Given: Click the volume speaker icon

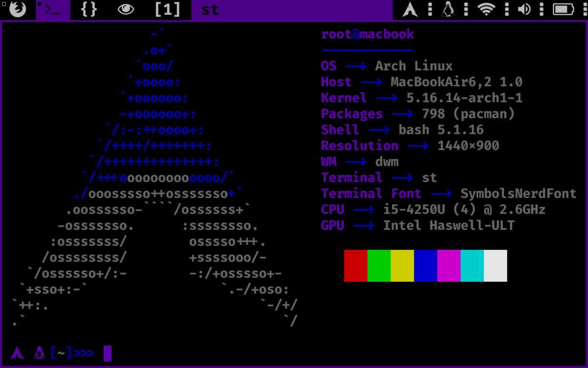Looking at the screenshot, I should [x=524, y=9].
